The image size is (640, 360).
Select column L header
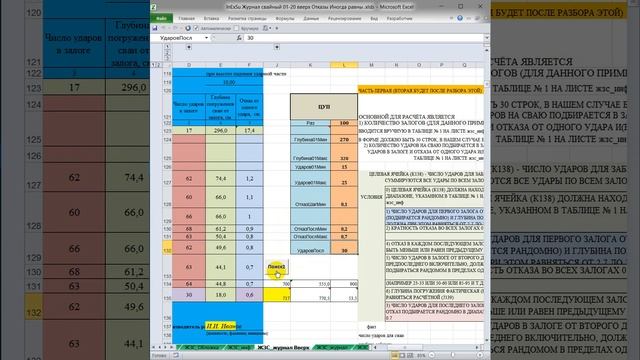[x=344, y=65]
